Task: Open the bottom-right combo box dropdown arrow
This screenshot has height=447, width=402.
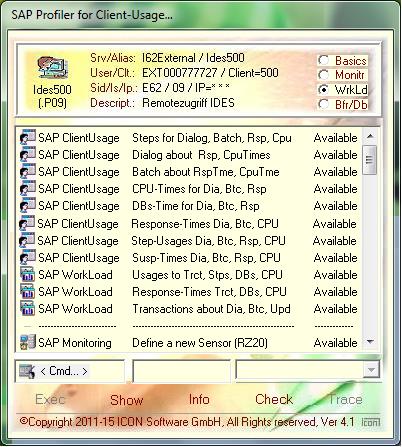Action: click(x=371, y=370)
